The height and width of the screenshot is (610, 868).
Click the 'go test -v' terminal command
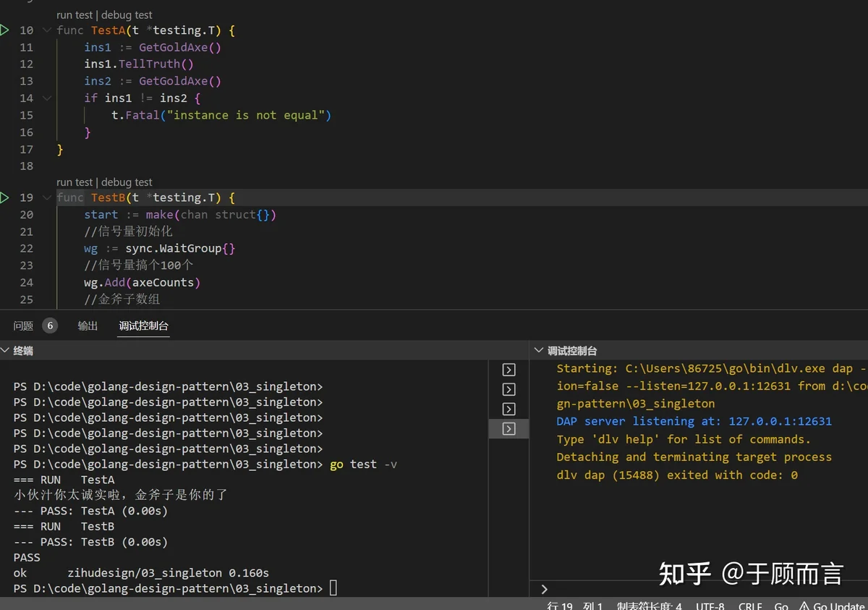coord(364,465)
